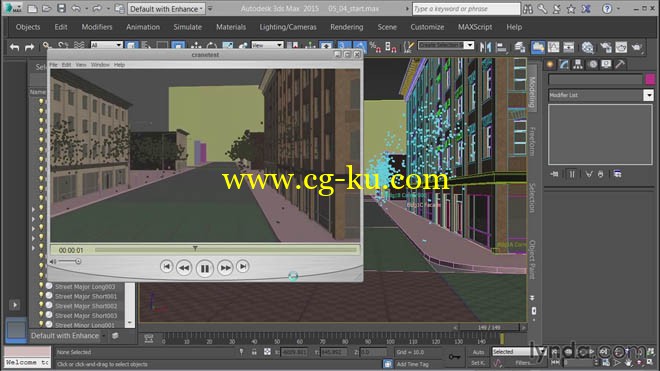Open the selection filter All dropdown

(x=106, y=45)
